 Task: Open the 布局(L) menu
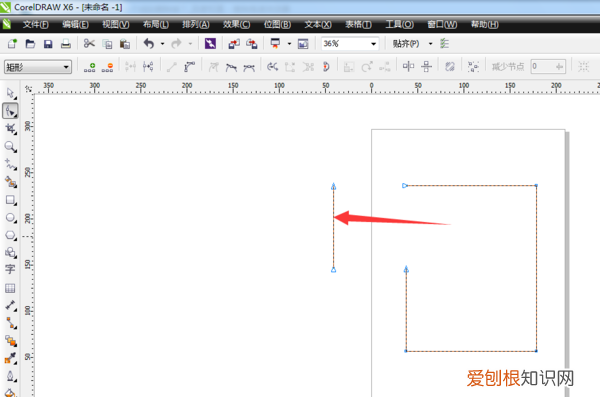pos(155,25)
